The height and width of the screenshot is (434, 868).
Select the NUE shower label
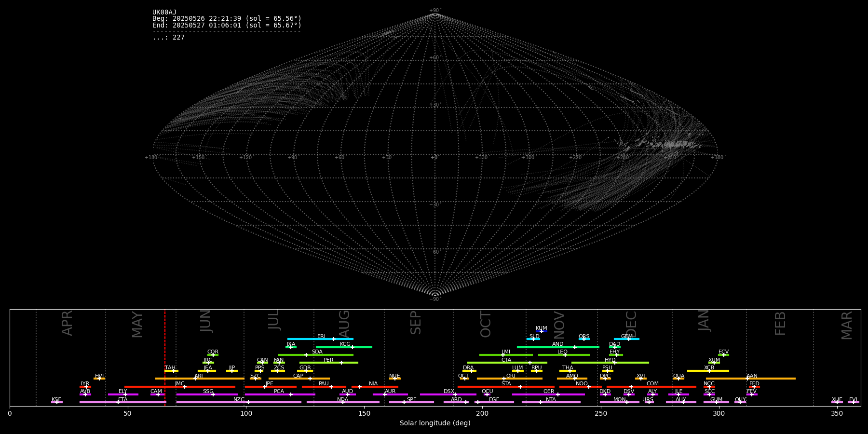tap(395, 376)
